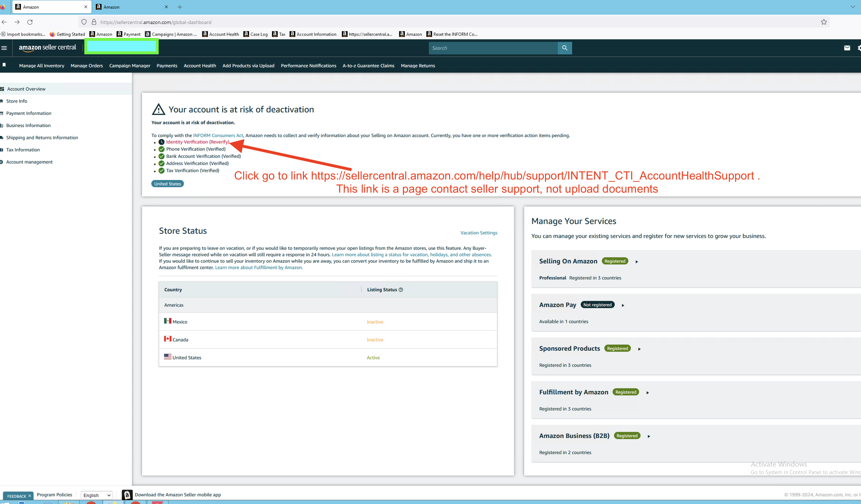Open Manage Orders in navigation bar
This screenshot has width=861, height=504.
click(87, 65)
